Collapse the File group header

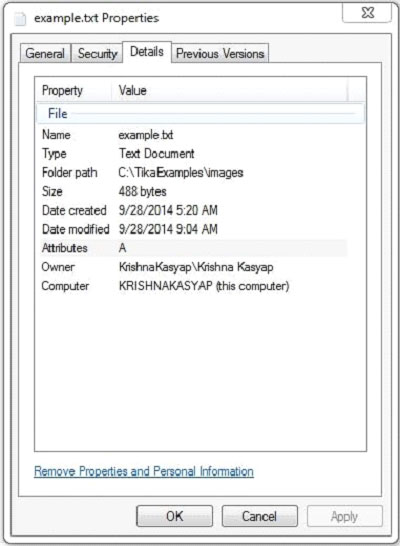tap(200, 114)
